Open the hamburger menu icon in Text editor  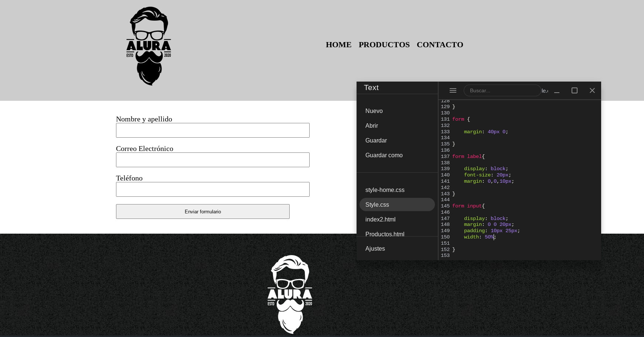[x=453, y=90]
